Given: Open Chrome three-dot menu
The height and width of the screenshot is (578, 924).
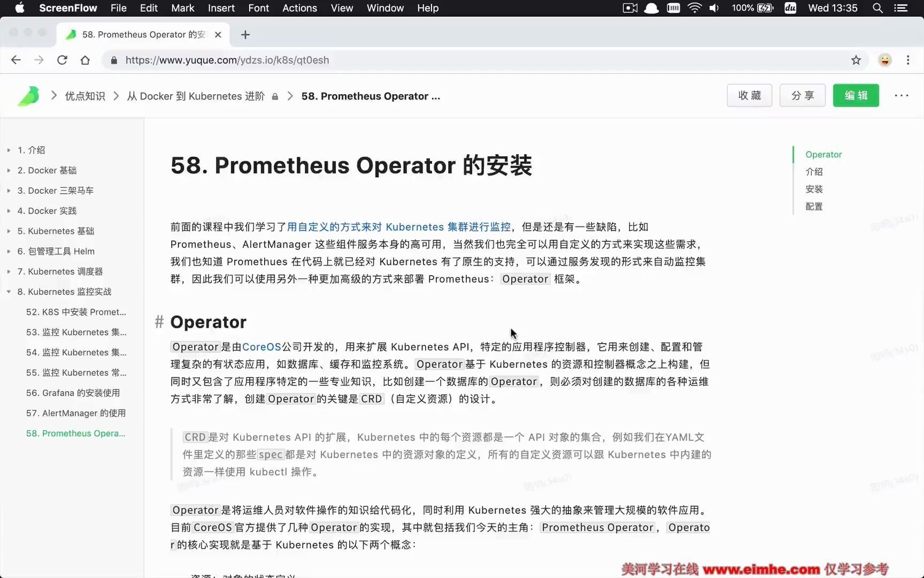Looking at the screenshot, I should pos(908,60).
